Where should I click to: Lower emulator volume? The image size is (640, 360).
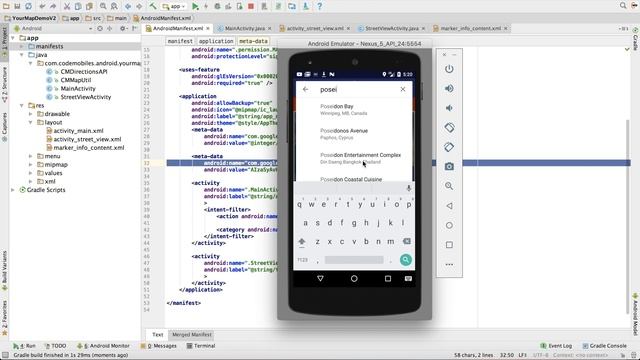click(449, 108)
